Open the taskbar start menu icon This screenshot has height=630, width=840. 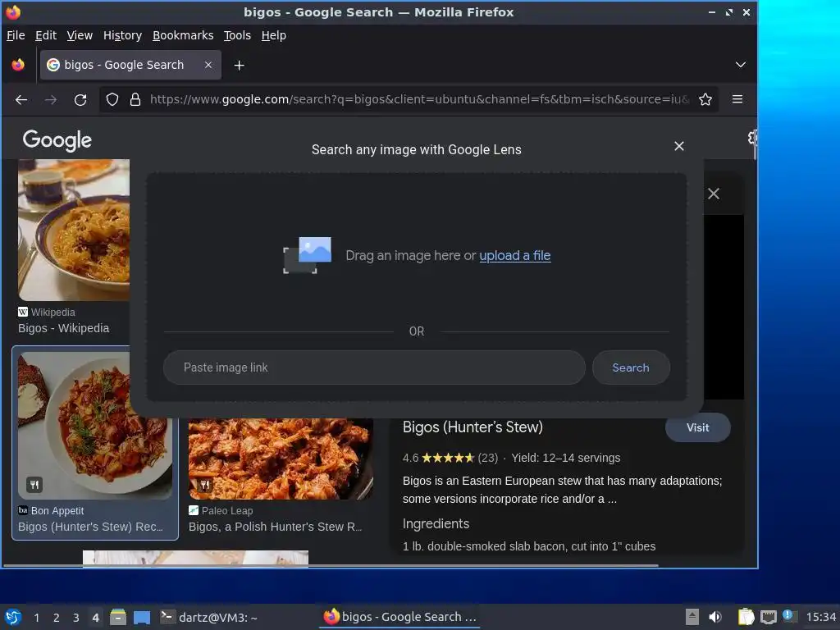coord(13,617)
